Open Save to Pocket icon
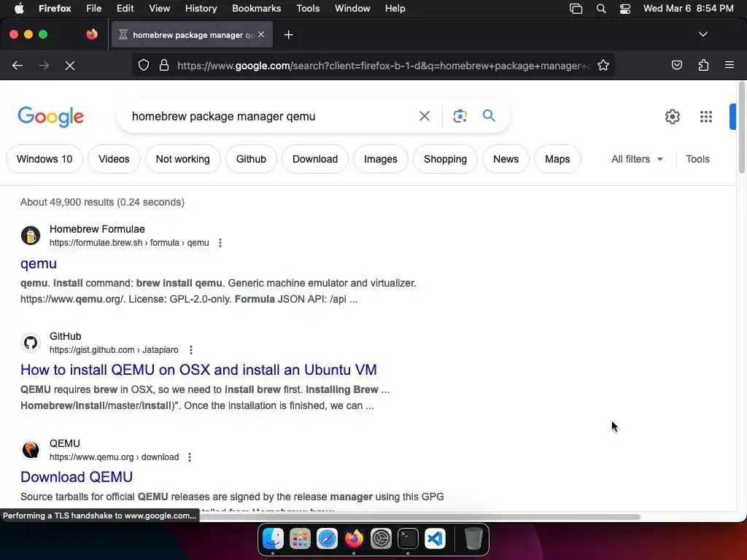 pyautogui.click(x=676, y=65)
